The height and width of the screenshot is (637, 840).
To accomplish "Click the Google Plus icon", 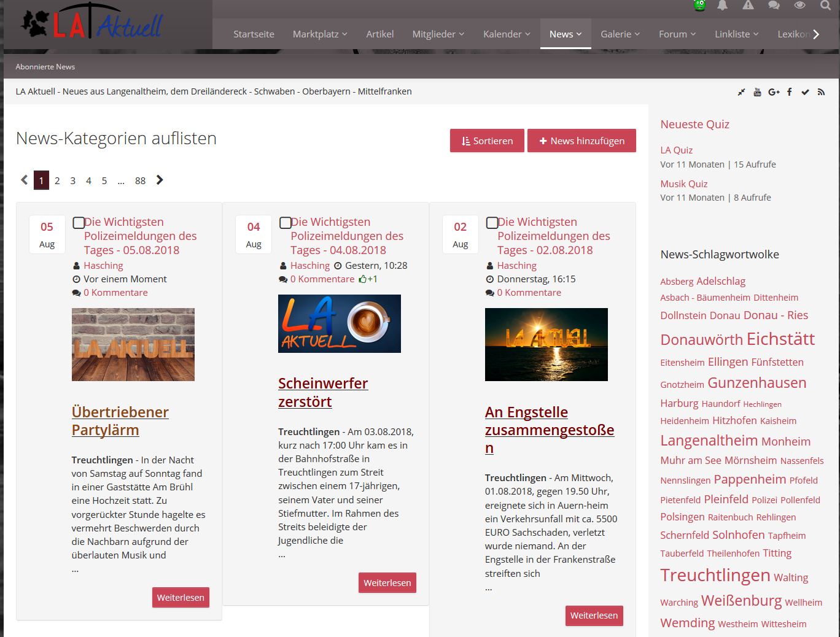I will point(774,92).
